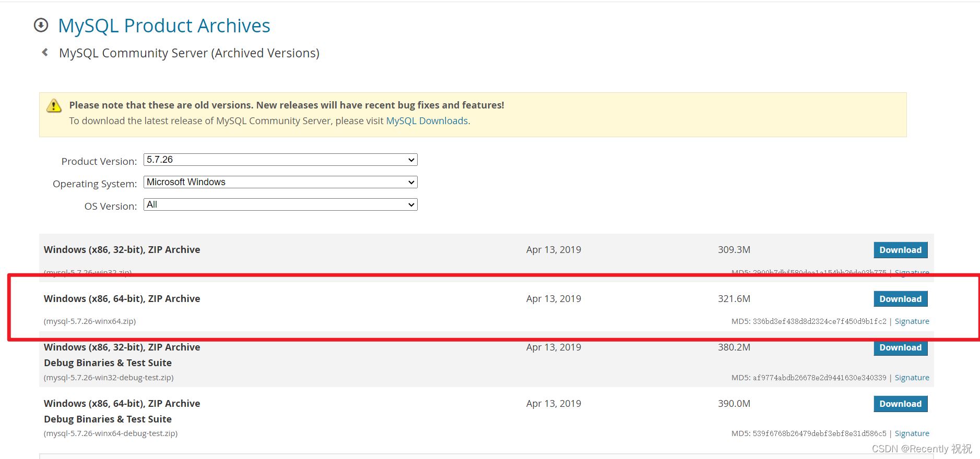Click Windows (x86, 64-bit), ZIP Archive title at 321.6M
The height and width of the screenshot is (459, 980).
click(x=122, y=299)
